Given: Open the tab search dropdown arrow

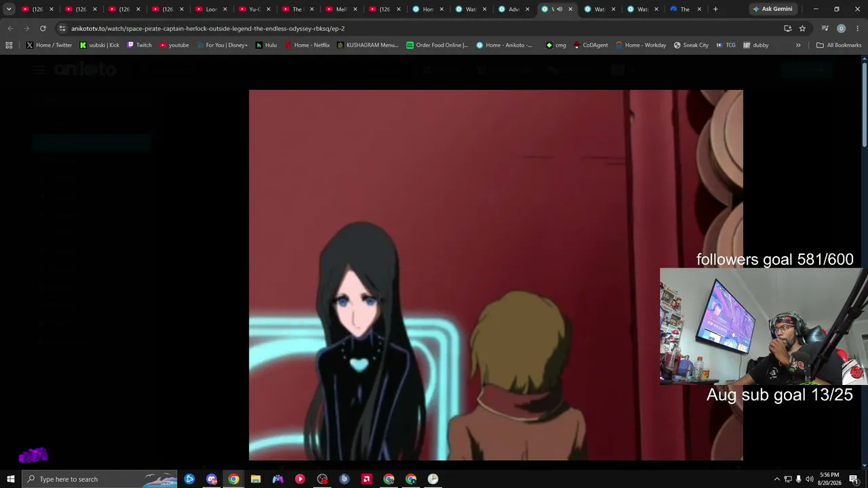Looking at the screenshot, I should (x=9, y=9).
